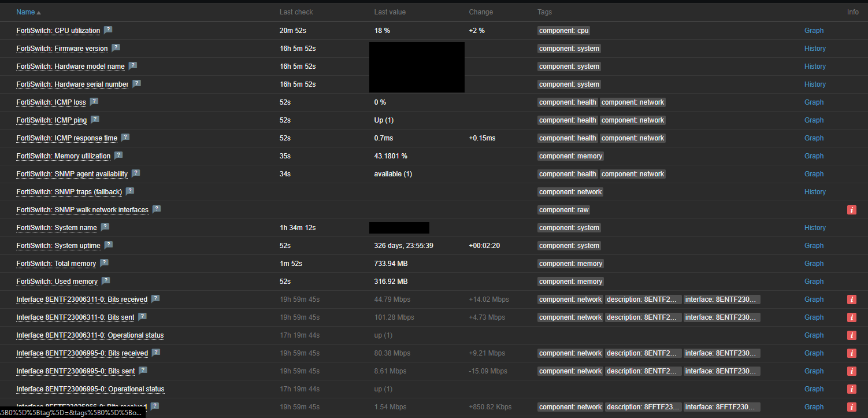868x418 pixels.
Task: Click component: health tag on ICMP loss row
Action: coord(567,102)
